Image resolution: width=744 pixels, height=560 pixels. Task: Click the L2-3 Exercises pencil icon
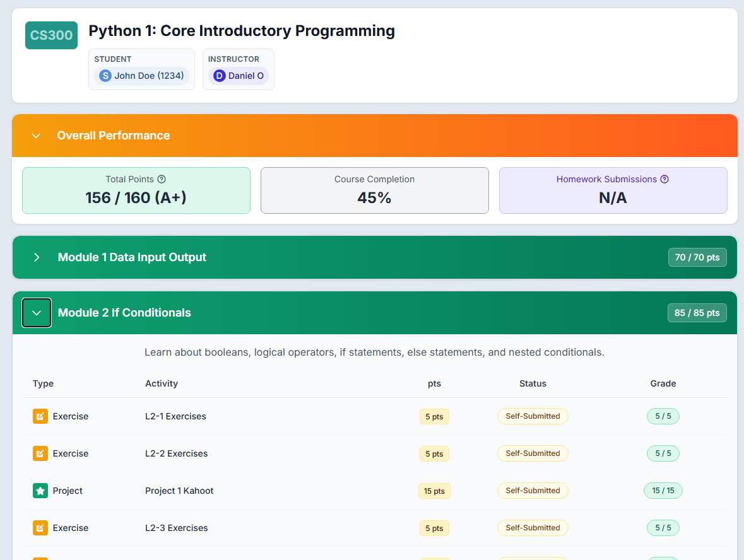[x=40, y=528]
